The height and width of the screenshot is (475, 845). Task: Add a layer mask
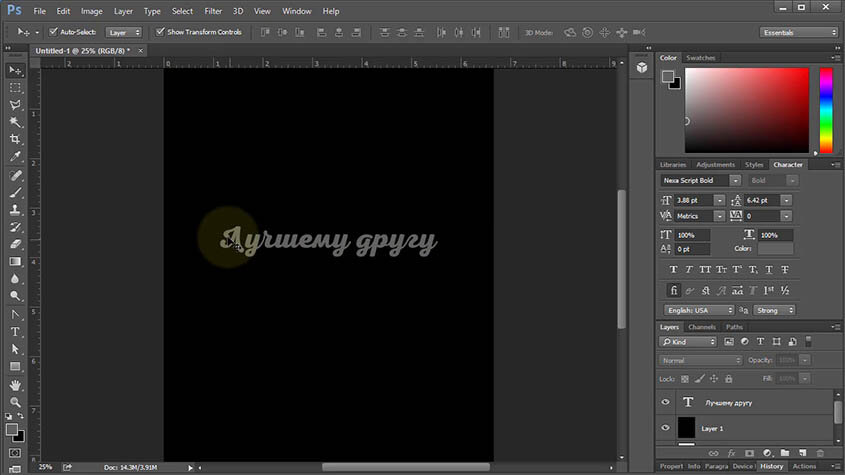click(x=749, y=453)
